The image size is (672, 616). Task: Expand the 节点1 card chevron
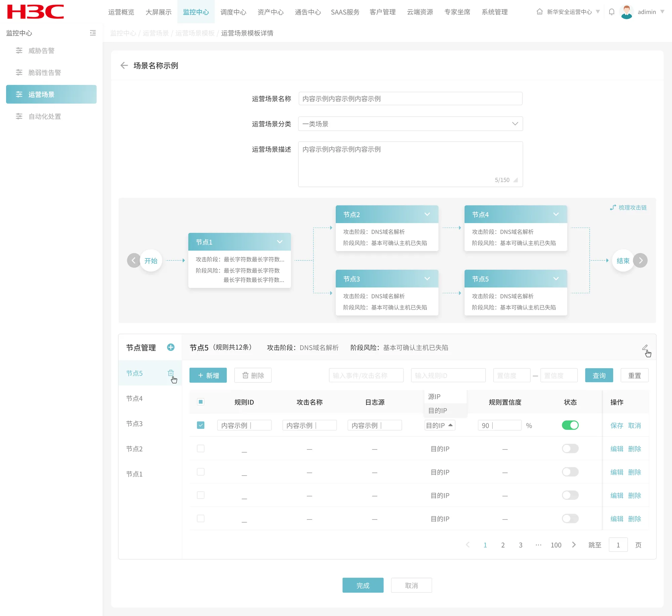tap(280, 242)
